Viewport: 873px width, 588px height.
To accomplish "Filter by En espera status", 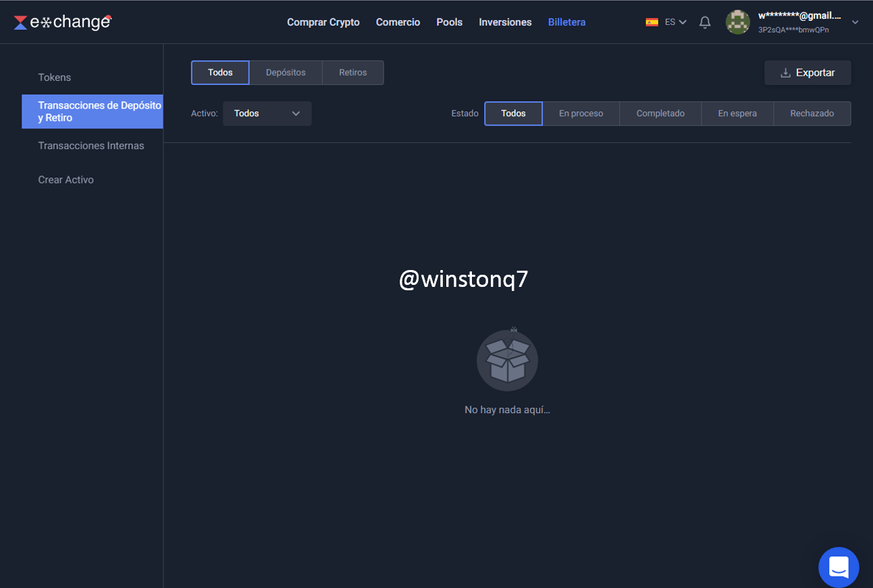I will coord(737,113).
